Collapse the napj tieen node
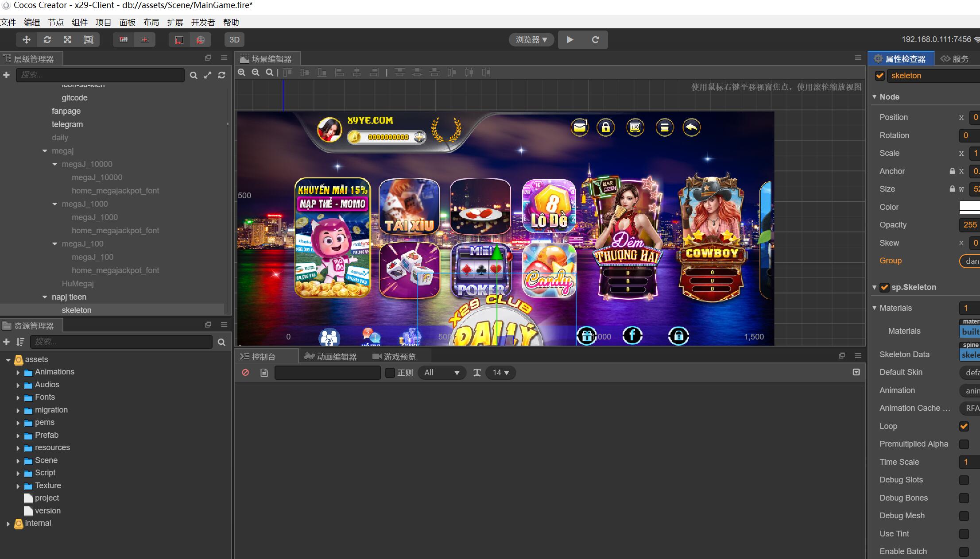The width and height of the screenshot is (980, 559). coord(45,297)
